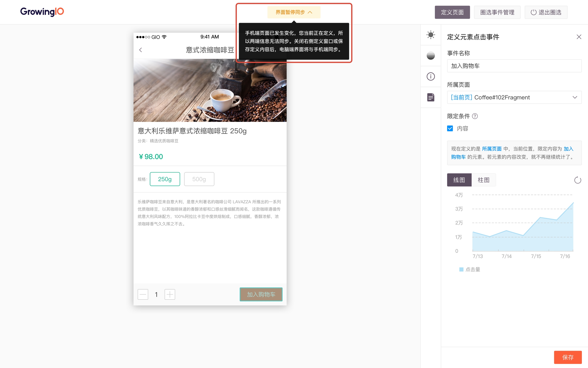Click the 退出圈选 button

[x=546, y=12]
